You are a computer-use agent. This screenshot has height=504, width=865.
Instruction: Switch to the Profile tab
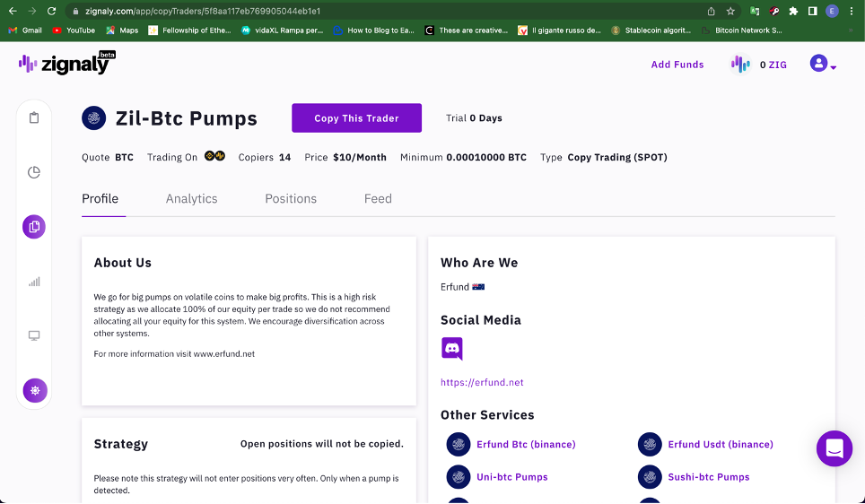(100, 198)
